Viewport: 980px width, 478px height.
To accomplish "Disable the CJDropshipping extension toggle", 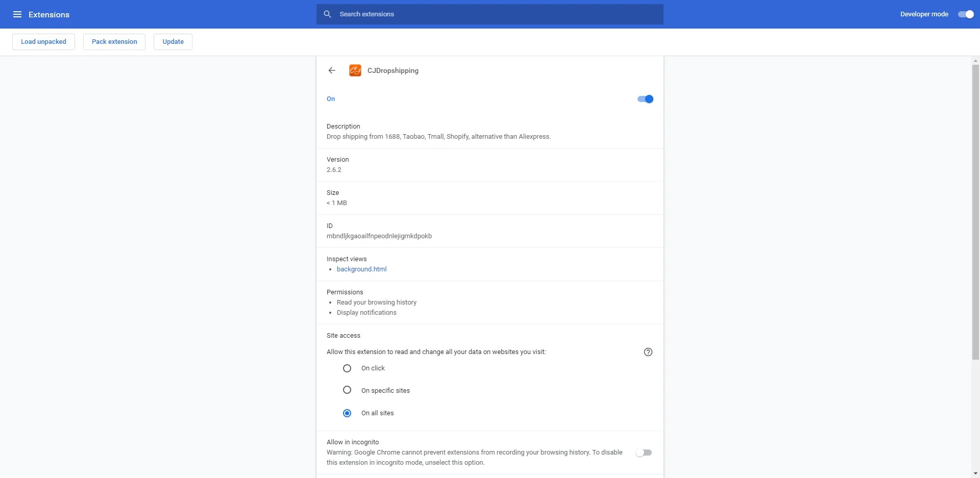I will point(645,99).
